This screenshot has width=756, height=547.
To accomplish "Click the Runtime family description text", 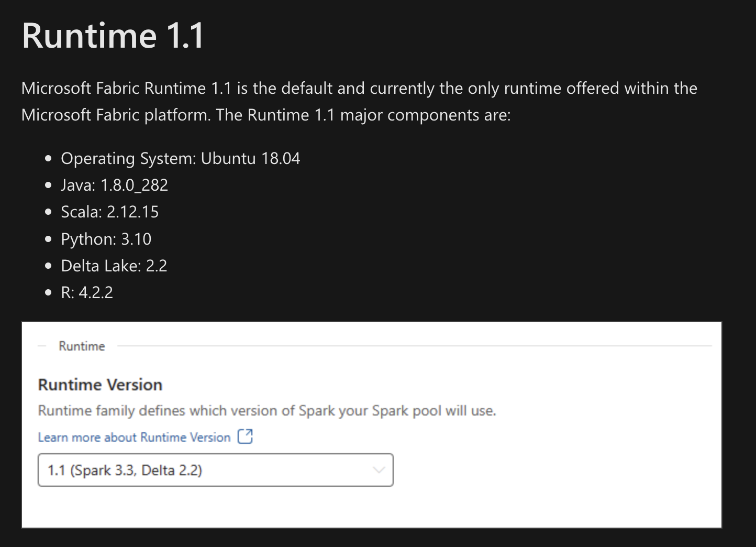I will coord(266,410).
